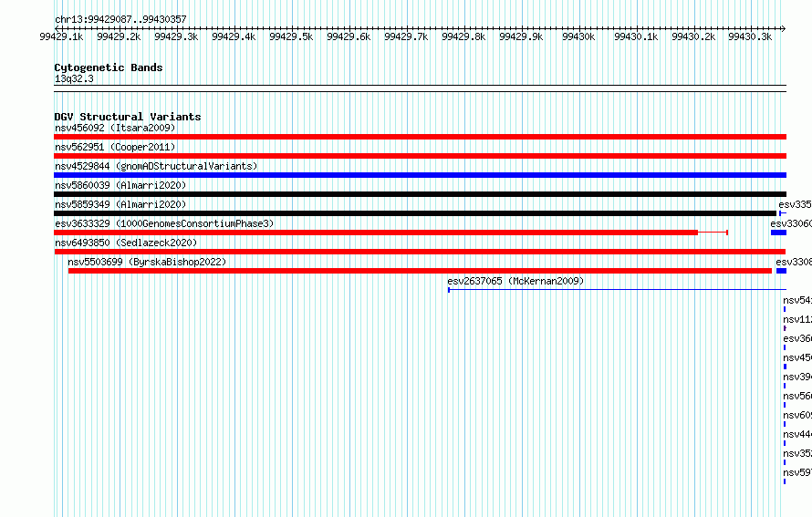812x517 pixels.
Task: Click the black bar under nsv5859349
Action: click(415, 213)
